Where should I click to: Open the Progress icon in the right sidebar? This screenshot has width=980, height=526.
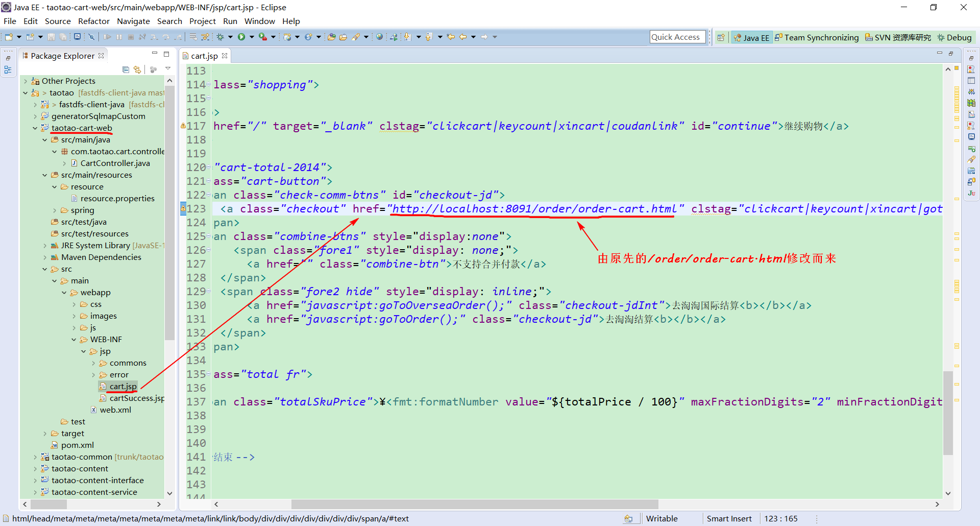point(971,149)
